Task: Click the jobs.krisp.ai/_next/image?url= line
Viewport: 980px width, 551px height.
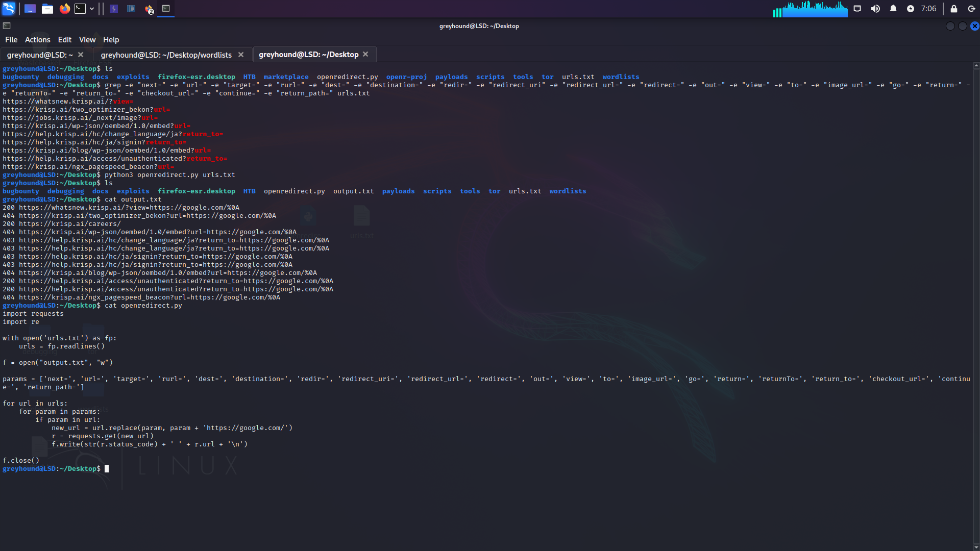Action: pos(80,118)
